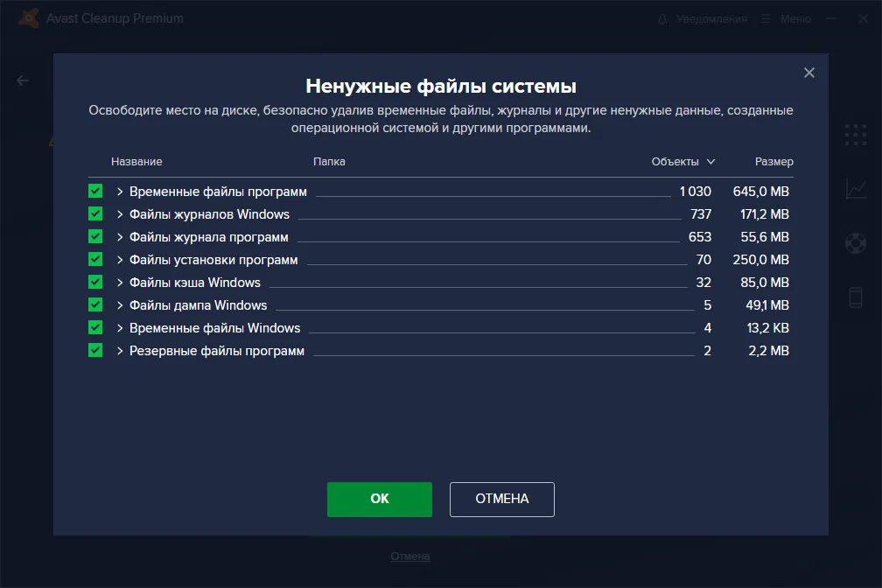Select the mobile device icon in sidebar
This screenshot has height=588, width=882.
[854, 297]
